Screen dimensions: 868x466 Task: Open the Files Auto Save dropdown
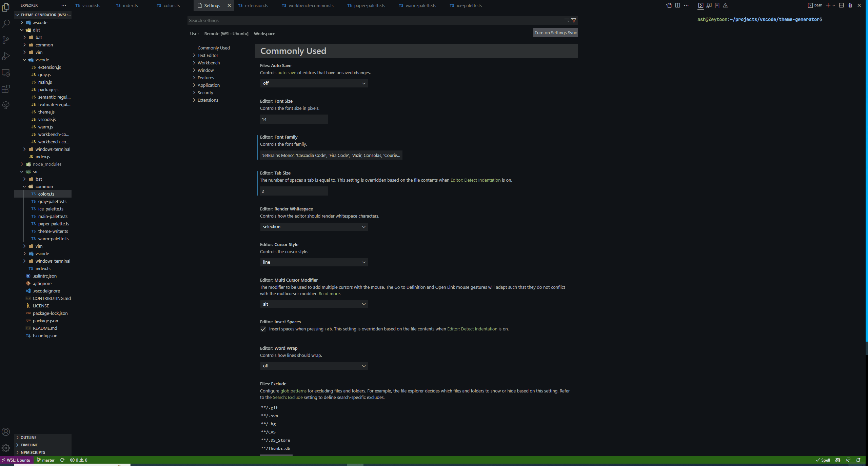[314, 83]
